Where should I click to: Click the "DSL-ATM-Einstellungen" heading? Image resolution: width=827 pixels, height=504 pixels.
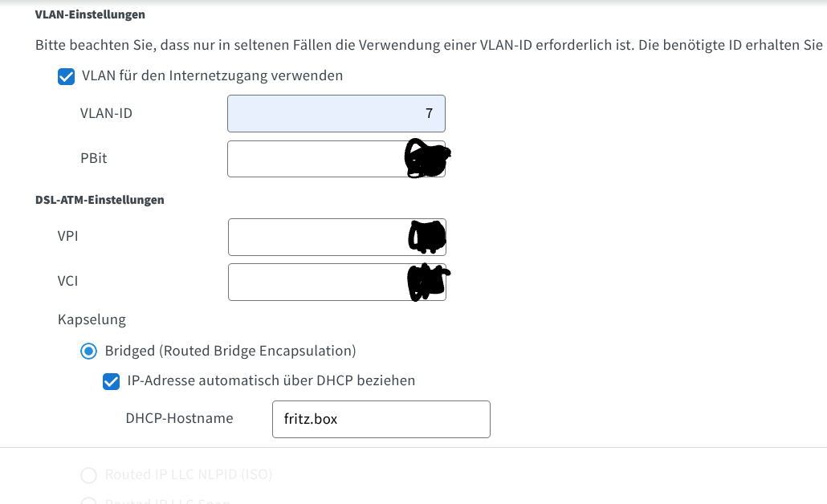(x=100, y=200)
